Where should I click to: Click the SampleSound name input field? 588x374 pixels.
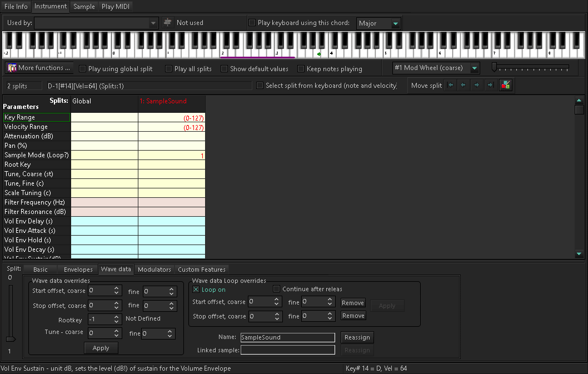click(287, 337)
